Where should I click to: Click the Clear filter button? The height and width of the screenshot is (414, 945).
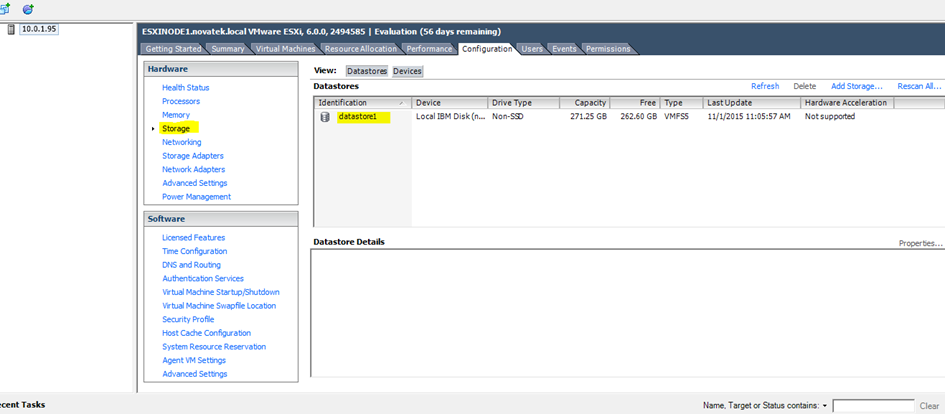(x=929, y=406)
